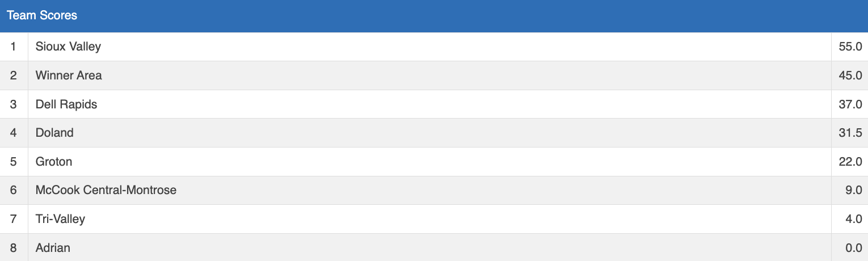Click the rank number 8 cell
Screen dimensions: 868x261
pyautogui.click(x=14, y=248)
